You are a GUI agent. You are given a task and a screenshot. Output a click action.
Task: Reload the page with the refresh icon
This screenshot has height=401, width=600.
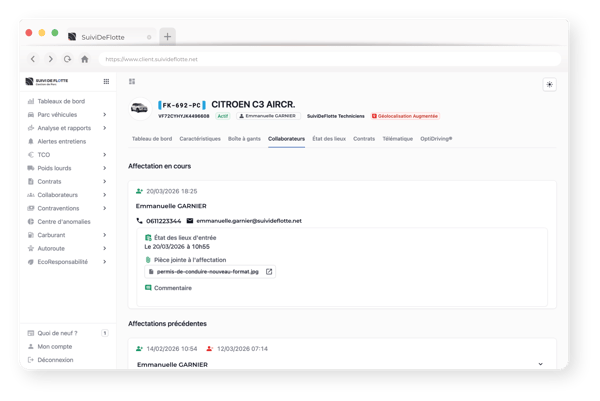tap(67, 59)
